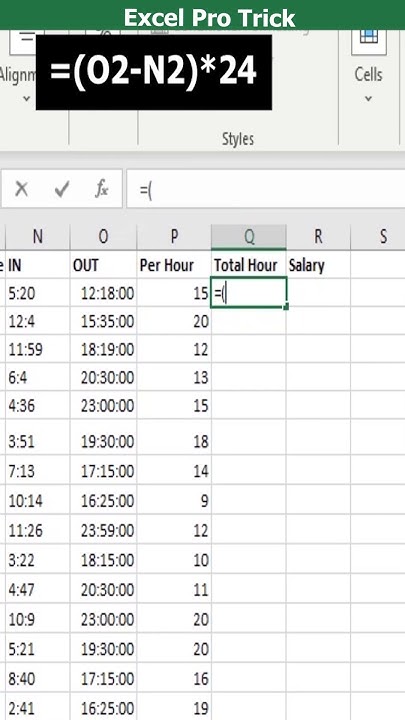The image size is (405, 720).
Task: Click the OUT header cell
Action: click(103, 265)
